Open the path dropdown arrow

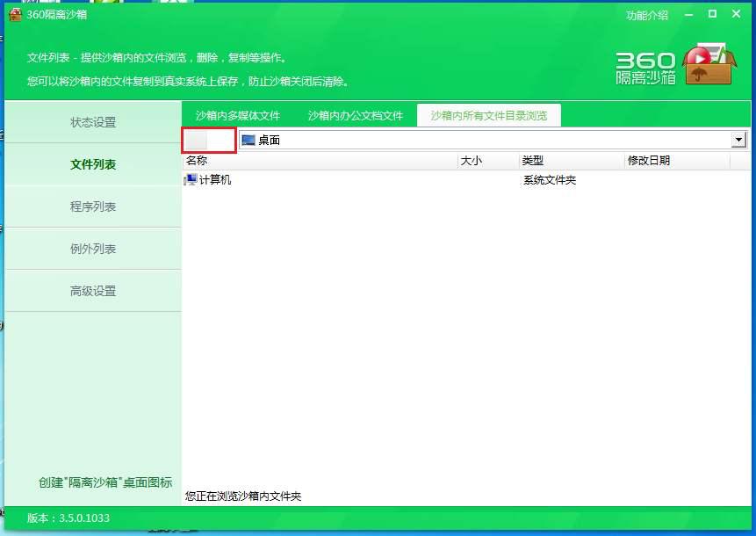[738, 141]
